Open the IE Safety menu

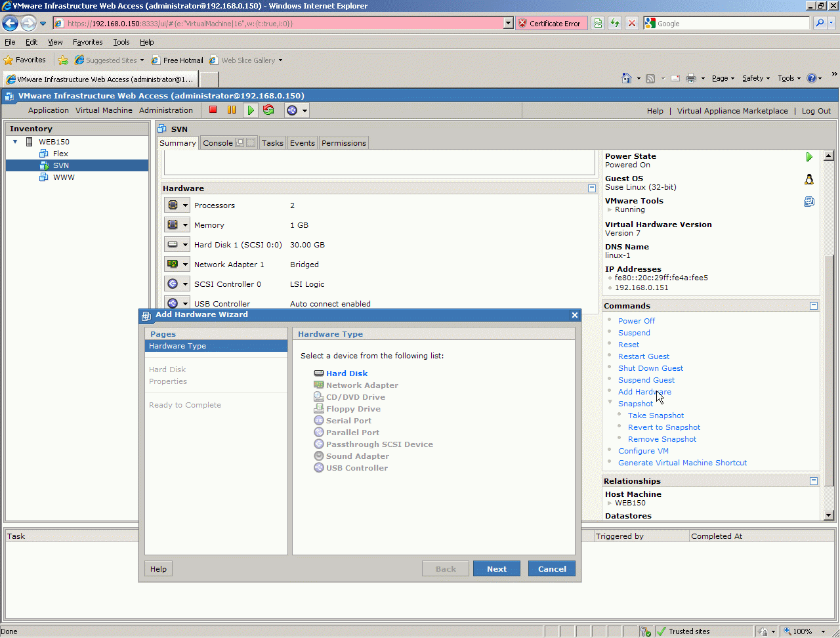point(756,78)
